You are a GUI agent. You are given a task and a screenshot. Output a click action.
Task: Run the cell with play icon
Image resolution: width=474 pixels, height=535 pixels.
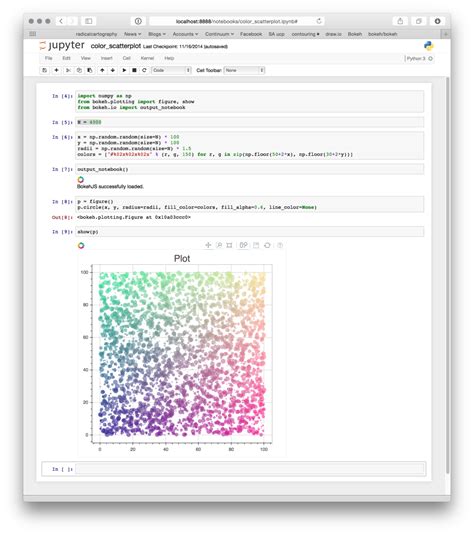[x=124, y=70]
